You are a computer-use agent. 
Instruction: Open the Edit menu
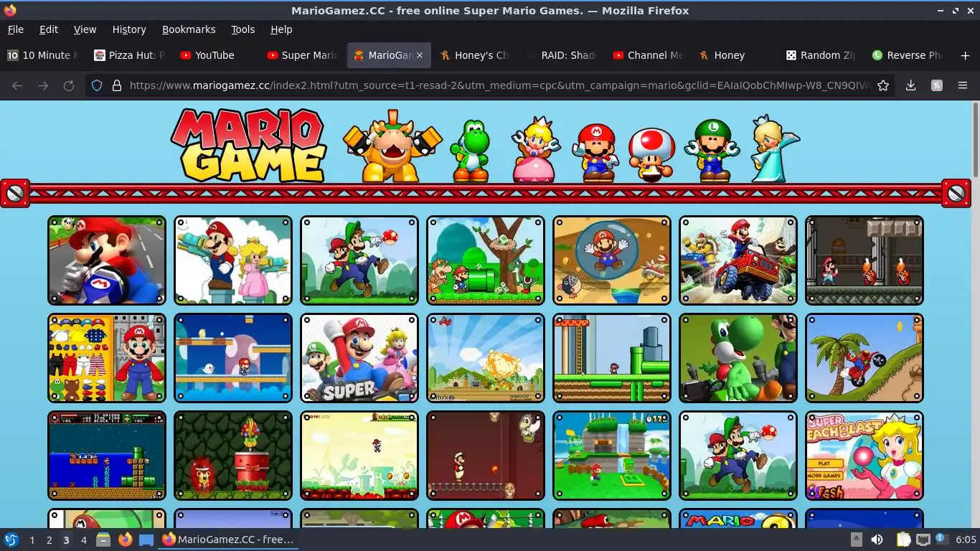coord(49,29)
